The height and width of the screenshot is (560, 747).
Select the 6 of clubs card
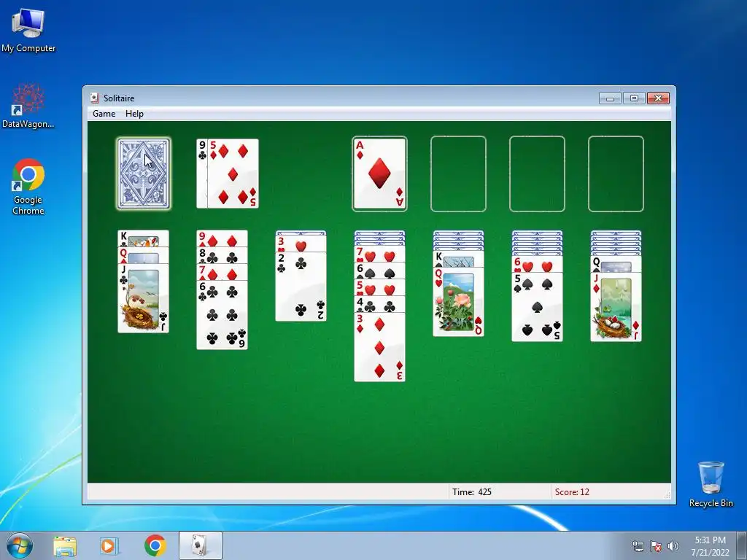tap(222, 315)
